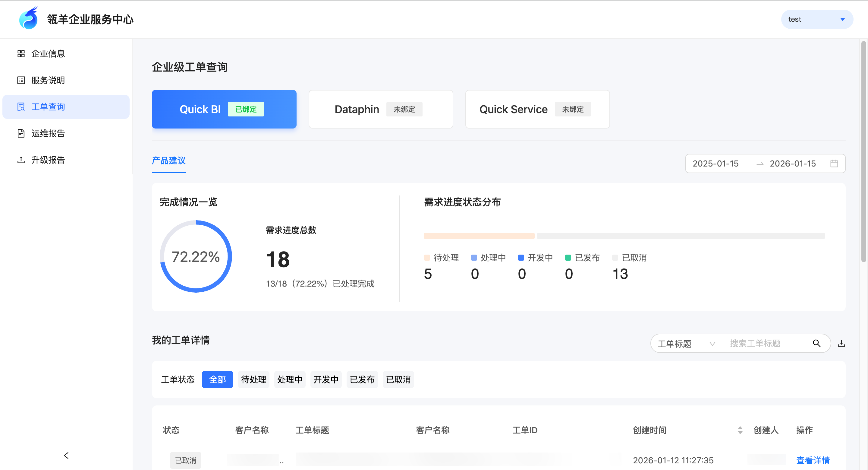This screenshot has width=868, height=470.
Task: Switch to the Dataphin product tab
Action: coord(380,109)
